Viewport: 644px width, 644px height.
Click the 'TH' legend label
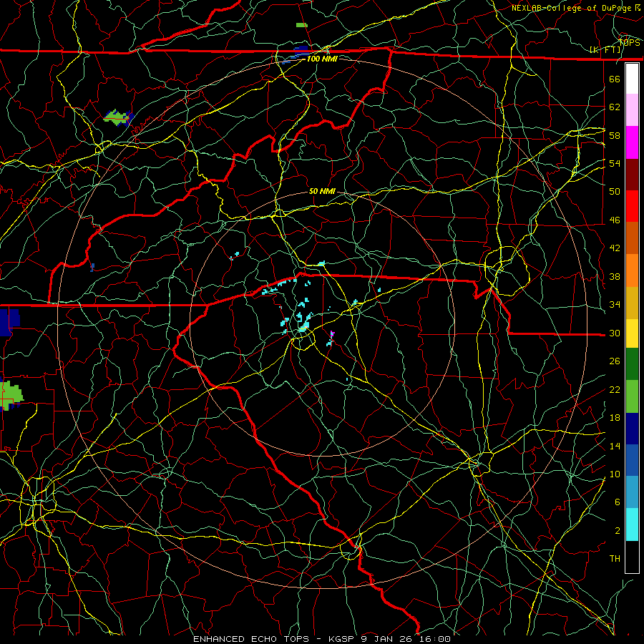(x=615, y=559)
